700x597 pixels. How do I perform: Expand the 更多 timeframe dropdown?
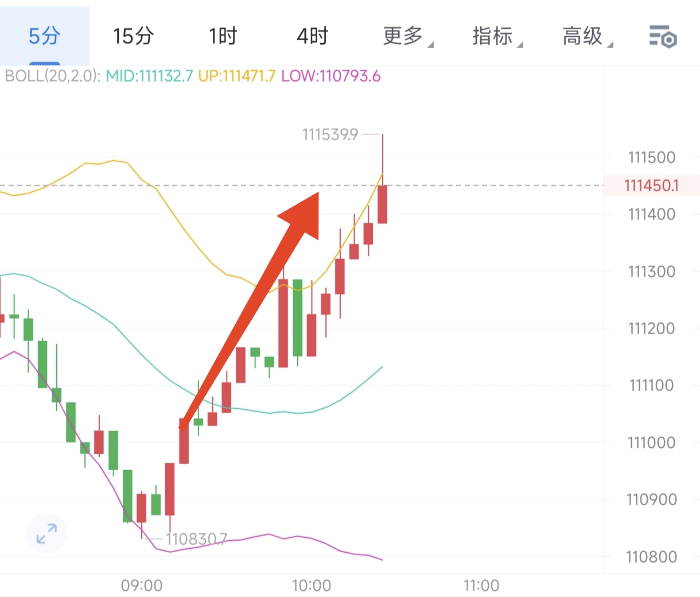click(x=404, y=36)
